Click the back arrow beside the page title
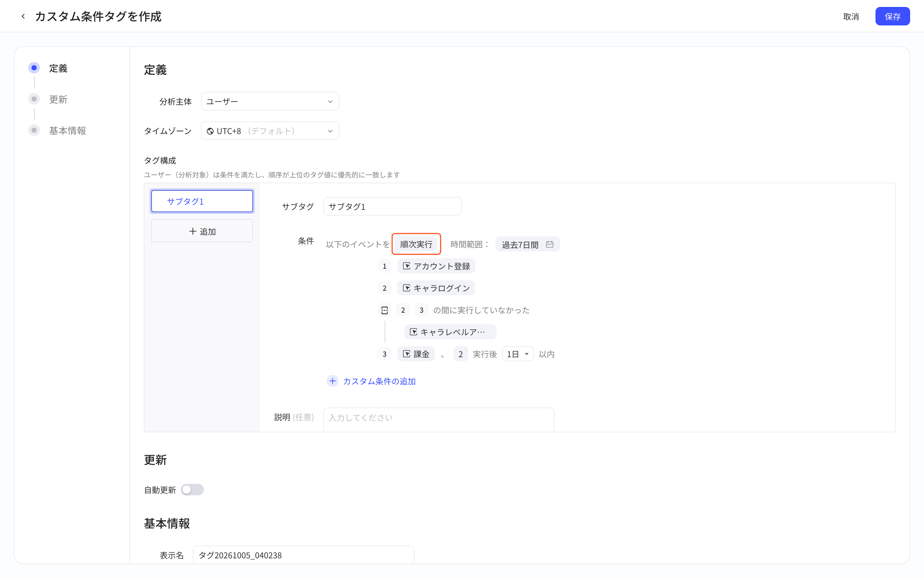This screenshot has height=578, width=924. [x=23, y=16]
